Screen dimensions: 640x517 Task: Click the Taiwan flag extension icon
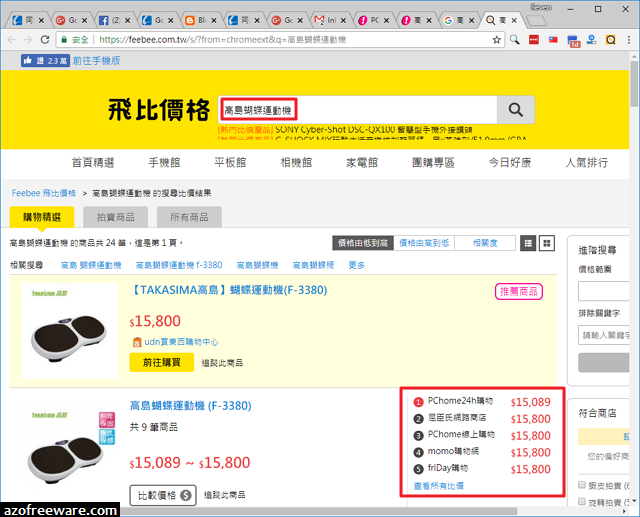553,40
